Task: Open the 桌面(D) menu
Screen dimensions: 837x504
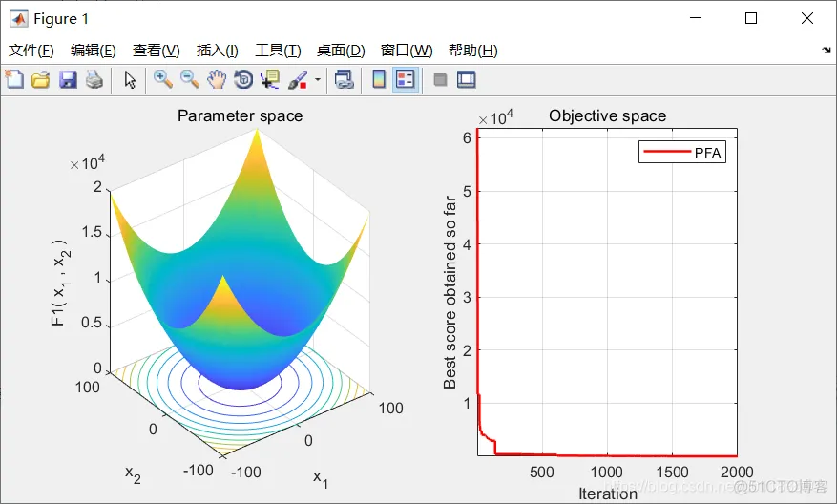Action: 341,51
